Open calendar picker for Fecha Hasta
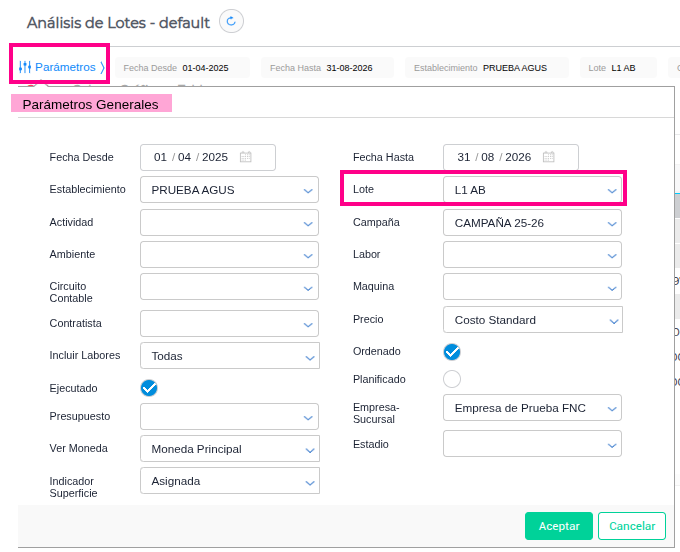The image size is (680, 552). pos(548,157)
